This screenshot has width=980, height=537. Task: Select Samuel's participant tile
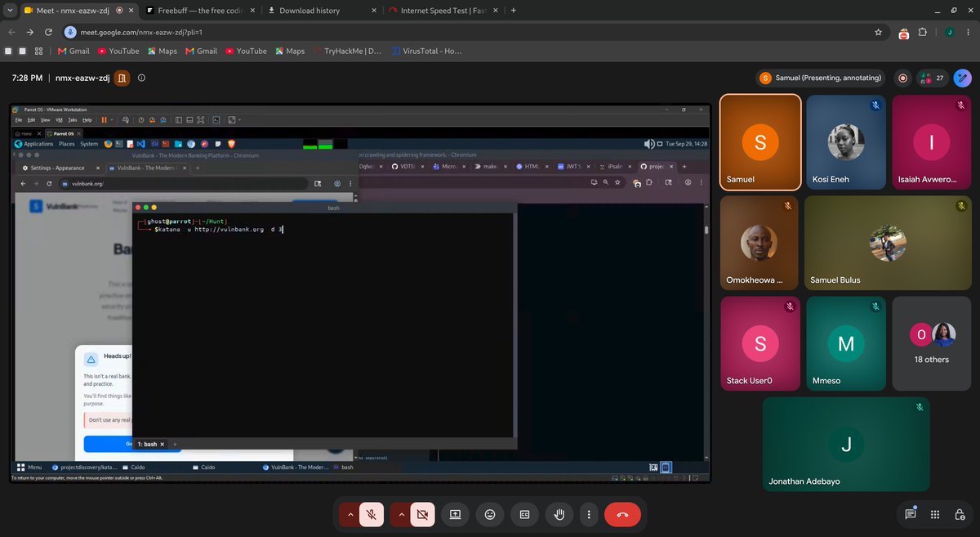(760, 141)
